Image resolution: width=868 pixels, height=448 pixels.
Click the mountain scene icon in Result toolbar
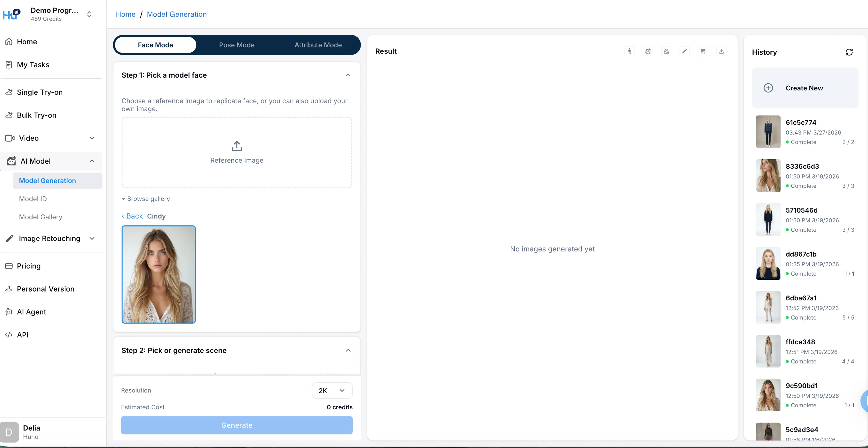666,51
